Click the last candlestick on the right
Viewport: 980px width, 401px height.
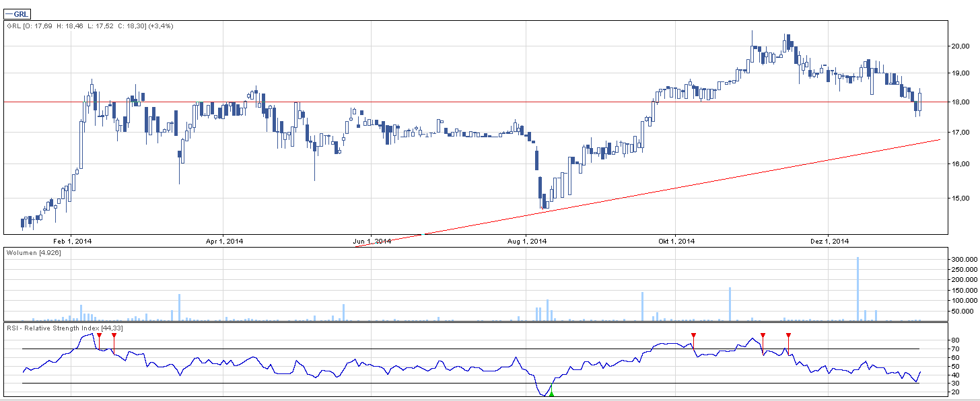919,102
